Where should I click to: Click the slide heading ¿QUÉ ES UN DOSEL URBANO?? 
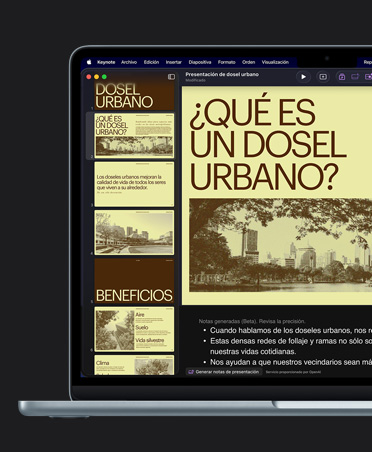(x=268, y=143)
